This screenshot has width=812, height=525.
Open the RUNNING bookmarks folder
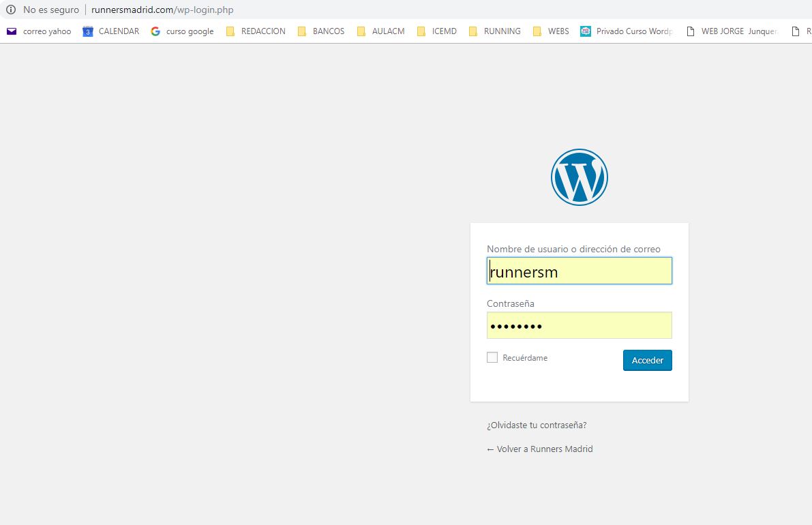[x=494, y=31]
